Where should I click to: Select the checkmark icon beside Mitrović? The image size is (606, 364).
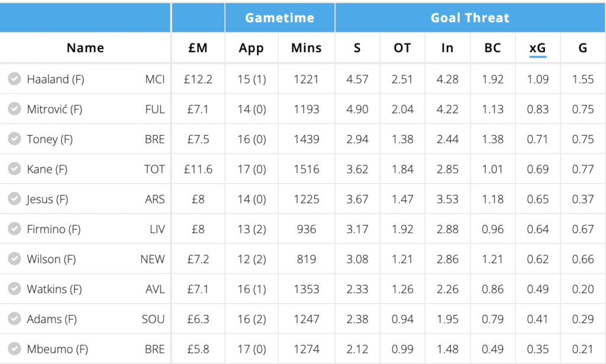[14, 109]
